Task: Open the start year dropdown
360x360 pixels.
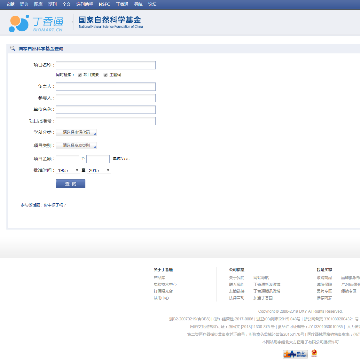Action: point(68,170)
